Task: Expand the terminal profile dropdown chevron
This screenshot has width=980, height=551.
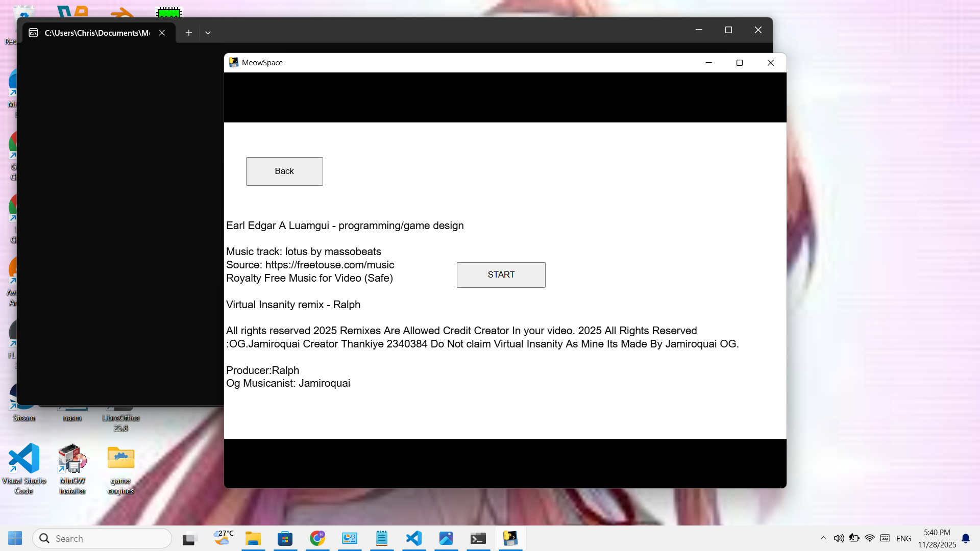Action: [208, 33]
